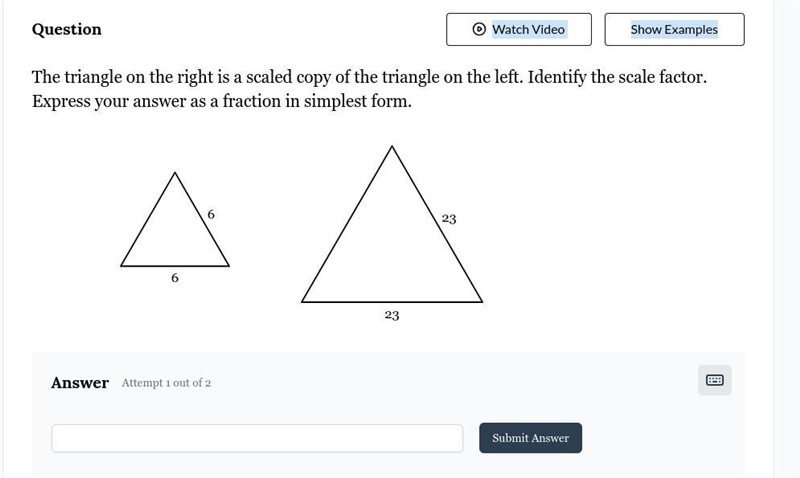Select the large triangle with sides 23
800x478 pixels.
(392, 224)
